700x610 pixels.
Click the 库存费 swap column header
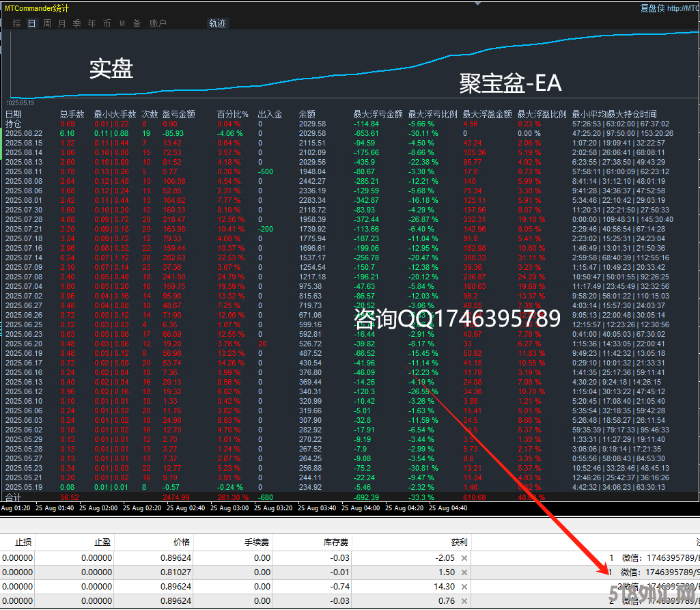tap(336, 542)
